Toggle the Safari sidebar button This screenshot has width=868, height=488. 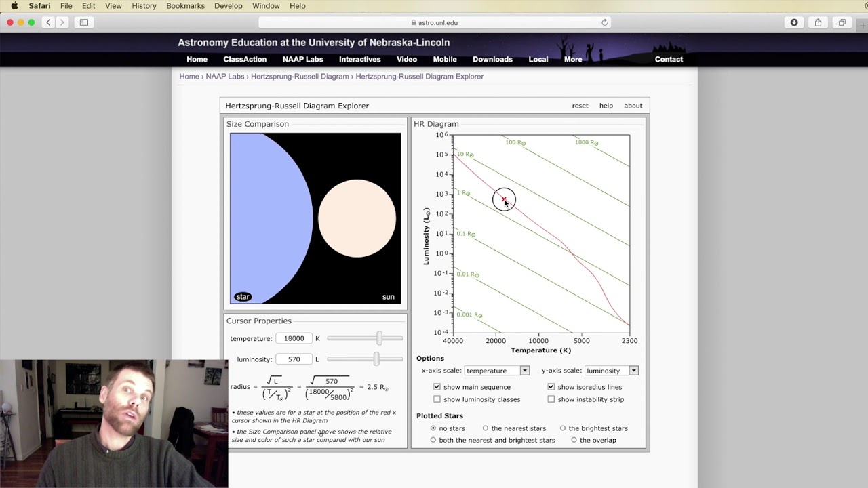pos(84,22)
